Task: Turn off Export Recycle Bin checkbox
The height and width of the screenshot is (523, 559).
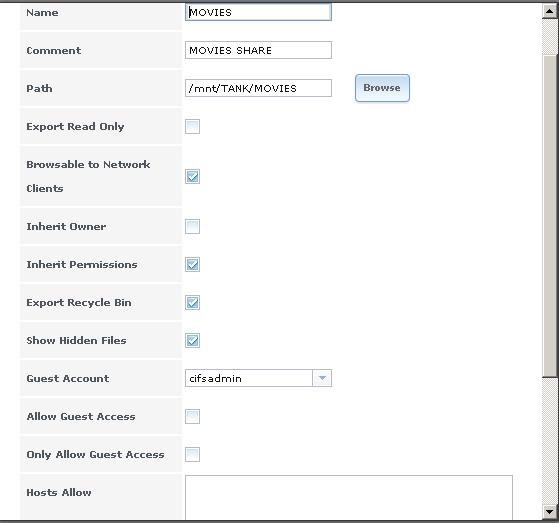Action: pyautogui.click(x=193, y=303)
